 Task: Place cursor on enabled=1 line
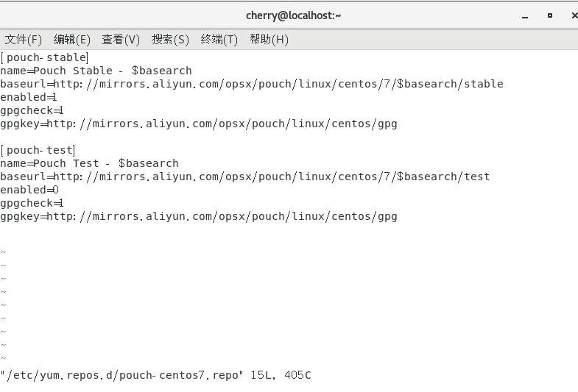(29, 97)
